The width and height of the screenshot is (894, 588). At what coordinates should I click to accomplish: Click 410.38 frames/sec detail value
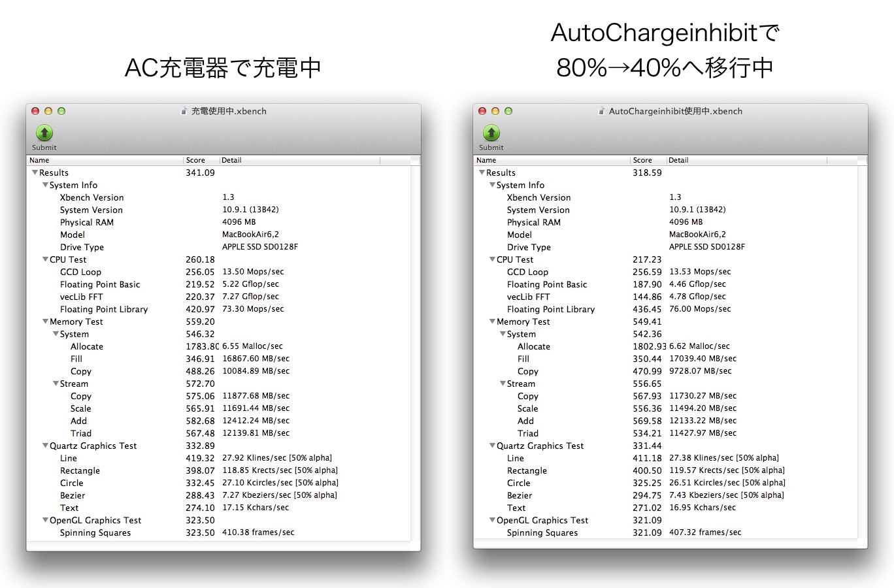[258, 532]
